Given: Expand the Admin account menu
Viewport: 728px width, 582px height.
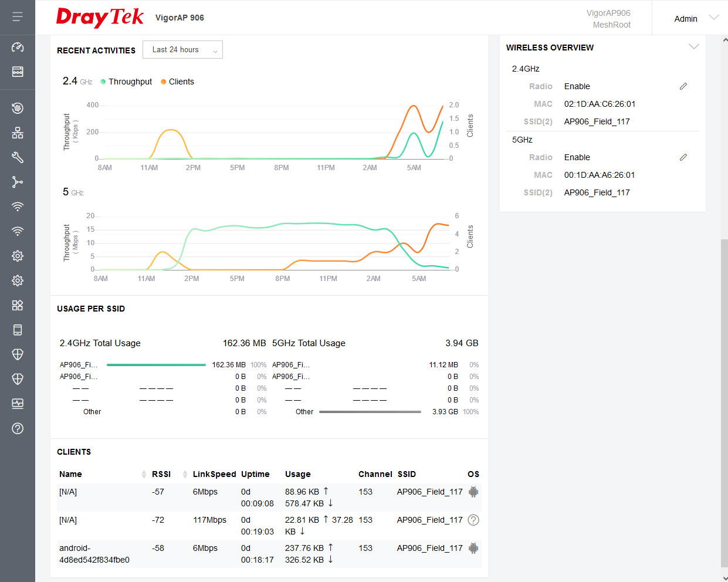Looking at the screenshot, I should 696,18.
